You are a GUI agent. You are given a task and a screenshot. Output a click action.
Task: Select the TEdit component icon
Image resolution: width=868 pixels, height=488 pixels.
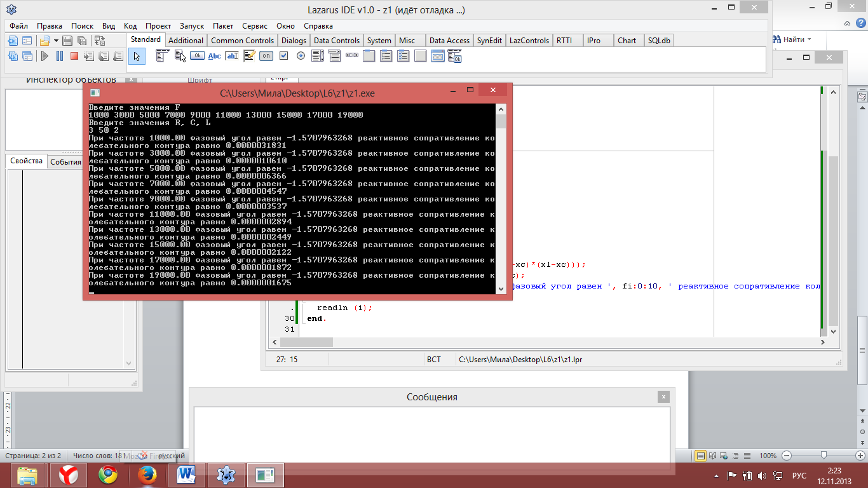coord(232,56)
